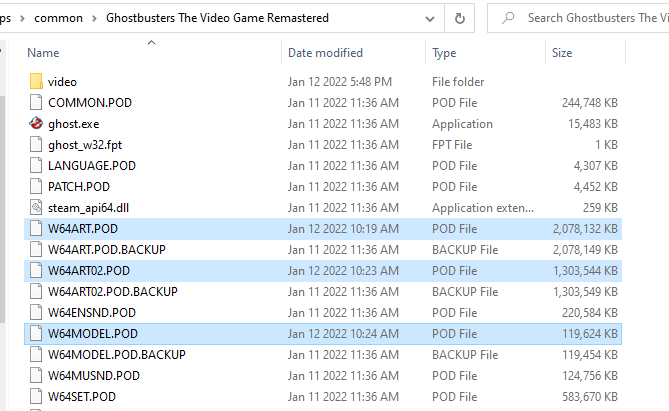Click the sort arrow above Name column
Viewport: 669px width, 411px height.
(151, 42)
